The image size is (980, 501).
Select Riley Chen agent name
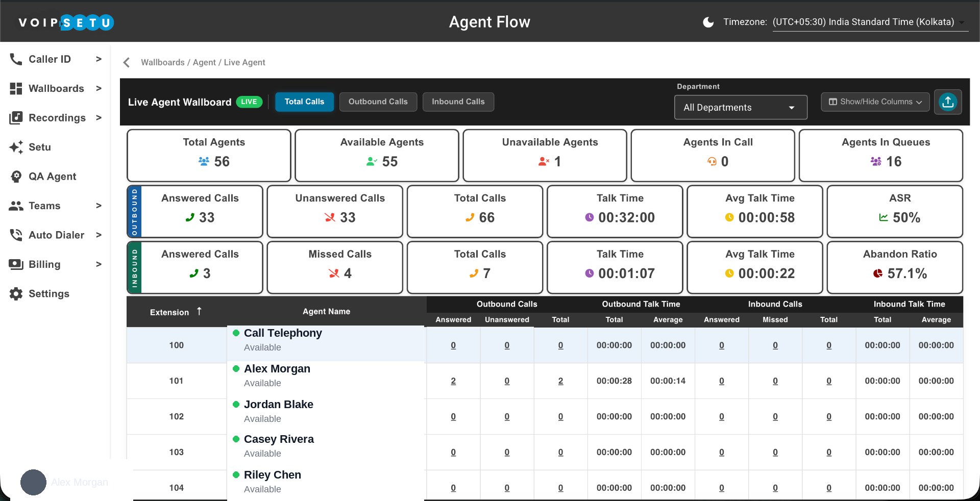[273, 475]
